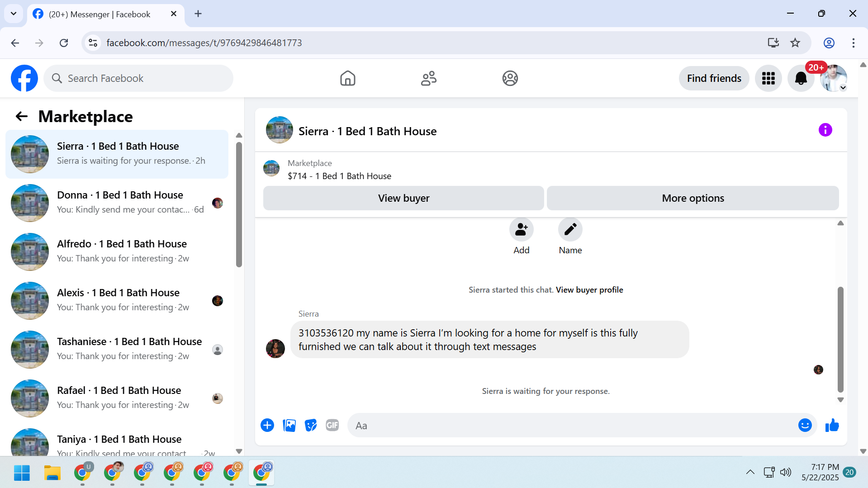Choose a sticker icon in composer
Image resolution: width=868 pixels, height=488 pixels.
[x=311, y=425]
